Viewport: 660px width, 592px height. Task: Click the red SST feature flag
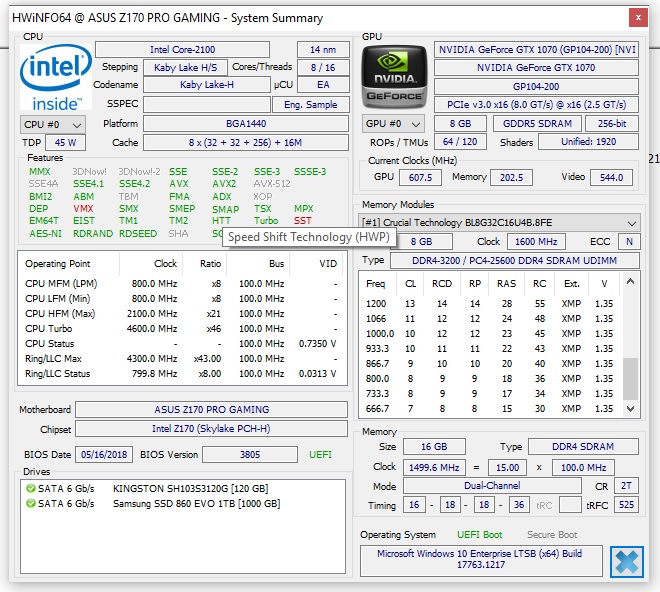click(x=303, y=221)
